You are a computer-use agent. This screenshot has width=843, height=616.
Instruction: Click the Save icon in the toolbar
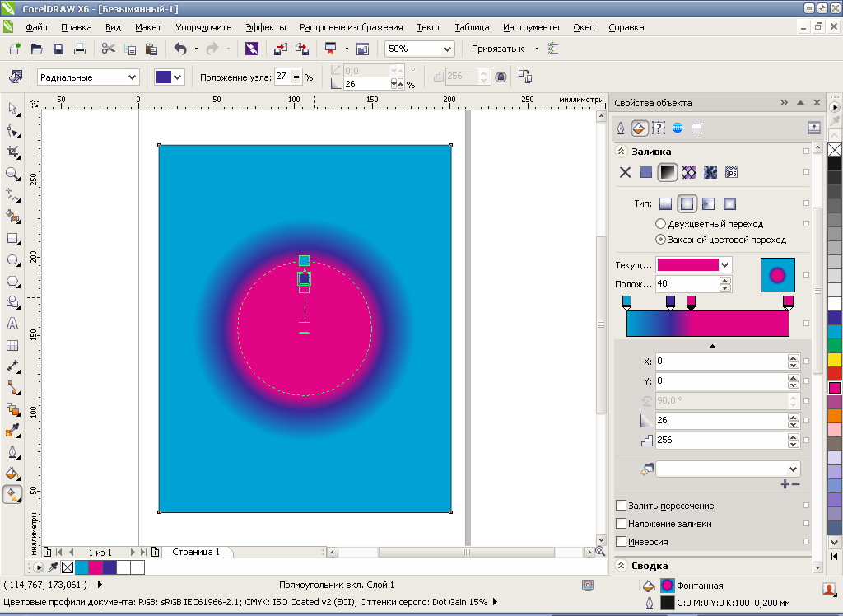pos(58,49)
